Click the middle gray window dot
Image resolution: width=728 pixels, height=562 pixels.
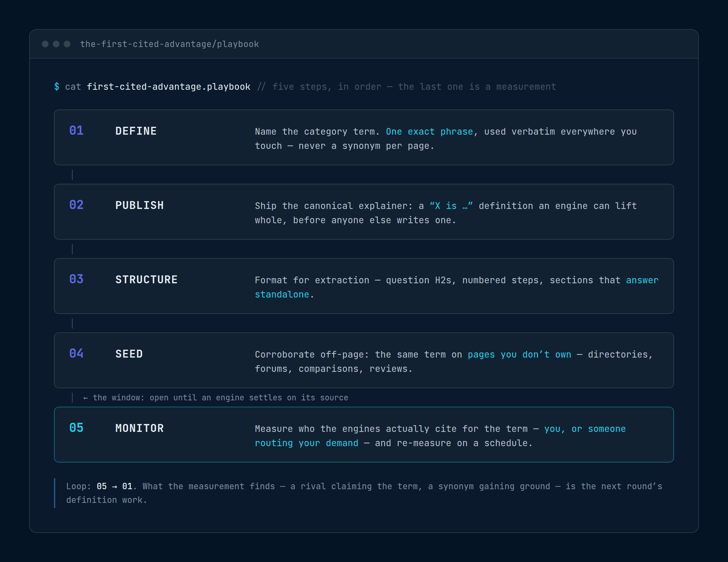(56, 44)
